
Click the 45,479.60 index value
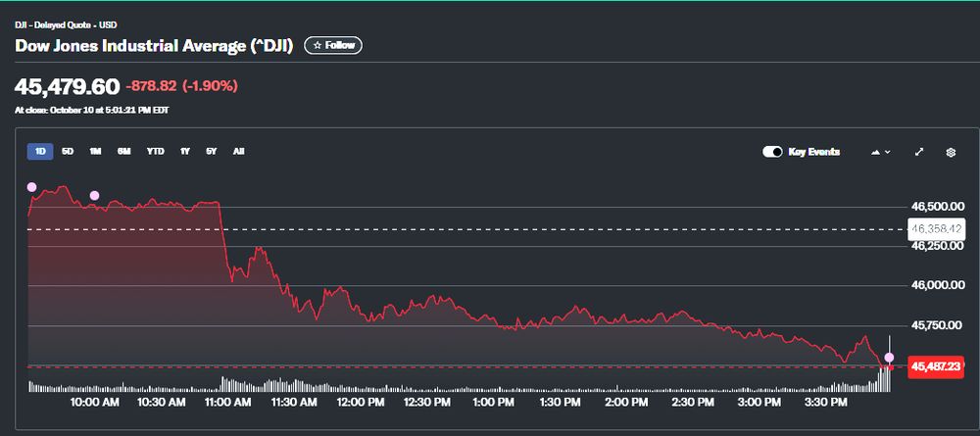67,86
